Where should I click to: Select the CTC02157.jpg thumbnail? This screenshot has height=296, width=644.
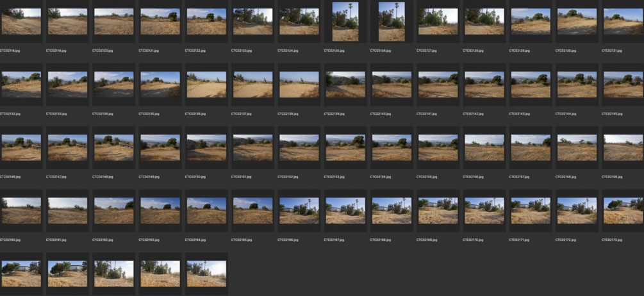[x=531, y=148]
